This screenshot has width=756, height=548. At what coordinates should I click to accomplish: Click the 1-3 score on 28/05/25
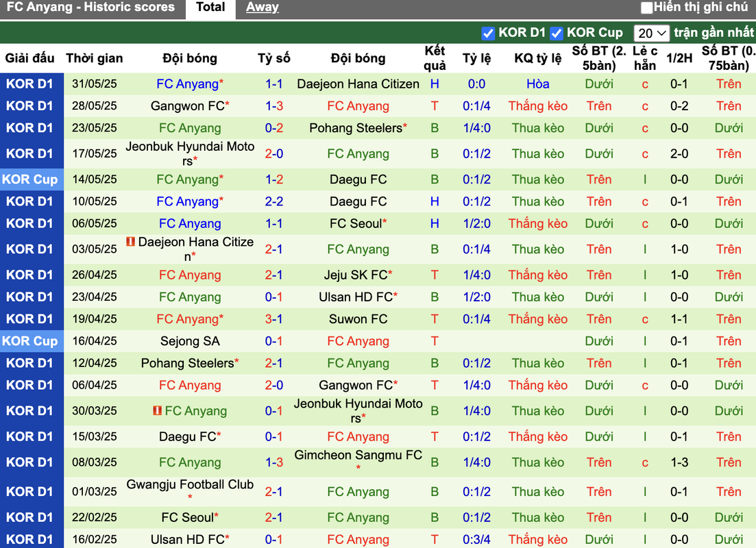(x=274, y=106)
